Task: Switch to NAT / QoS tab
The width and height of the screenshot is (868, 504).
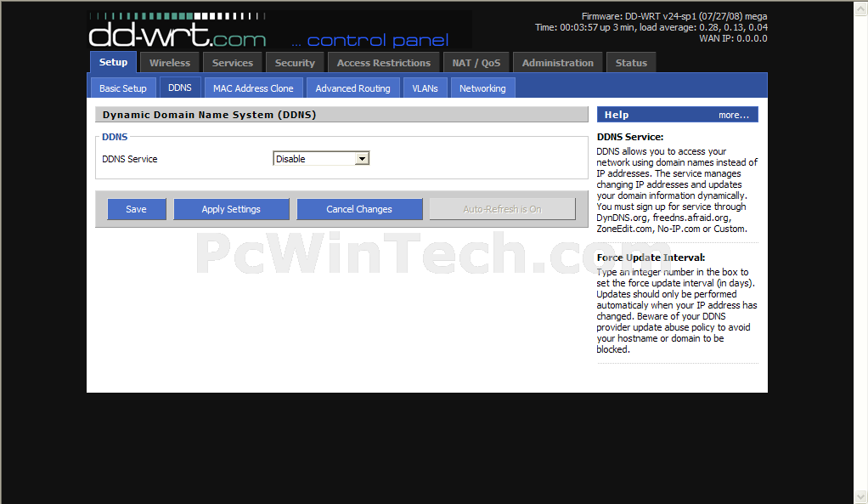Action: pyautogui.click(x=476, y=63)
